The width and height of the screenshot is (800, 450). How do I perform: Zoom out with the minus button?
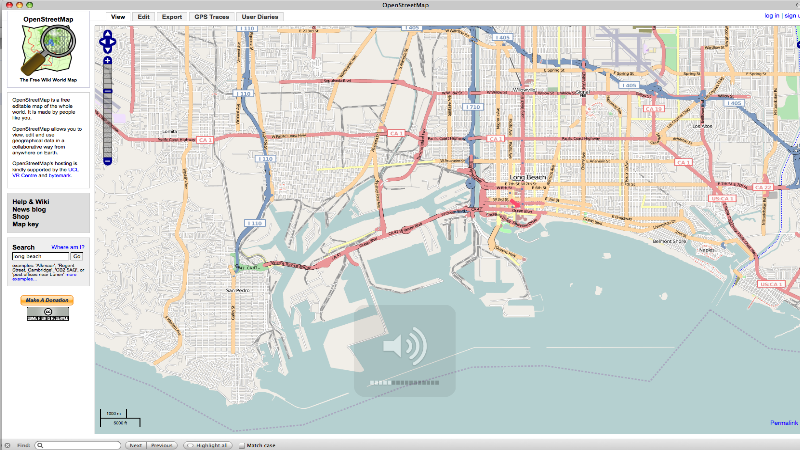pos(108,161)
